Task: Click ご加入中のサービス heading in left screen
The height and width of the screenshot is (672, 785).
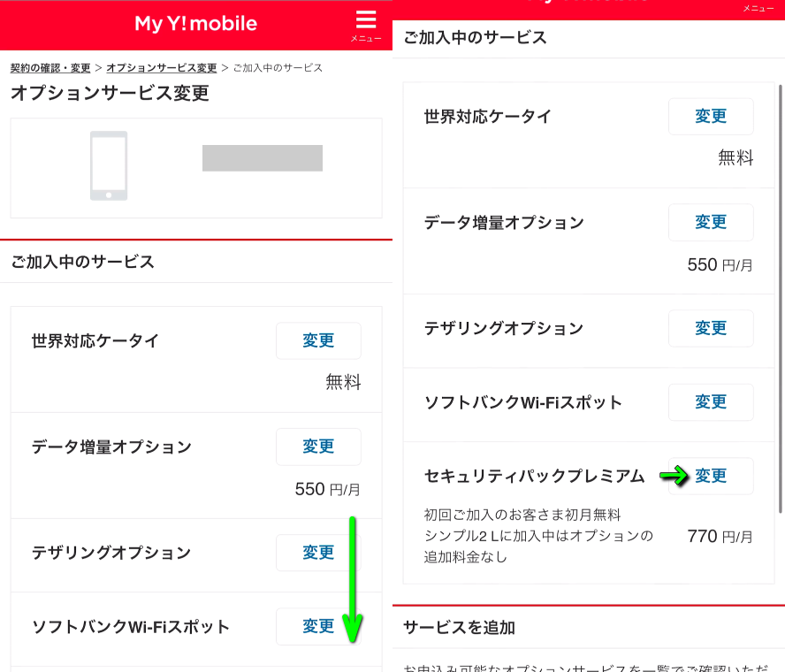Action: pos(82,262)
